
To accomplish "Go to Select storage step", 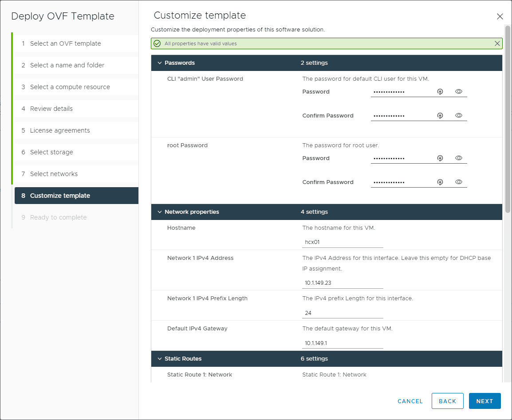I will [51, 152].
